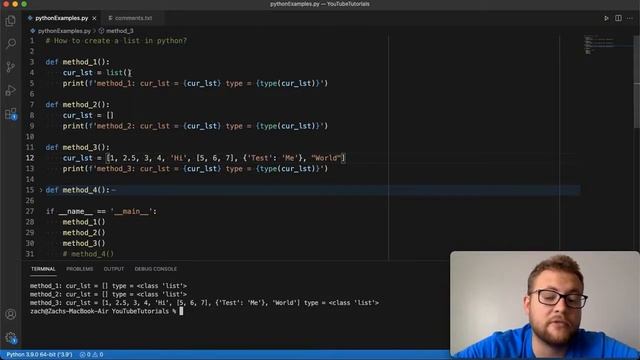
Task: Open Run and Debug view
Action: 11,90
